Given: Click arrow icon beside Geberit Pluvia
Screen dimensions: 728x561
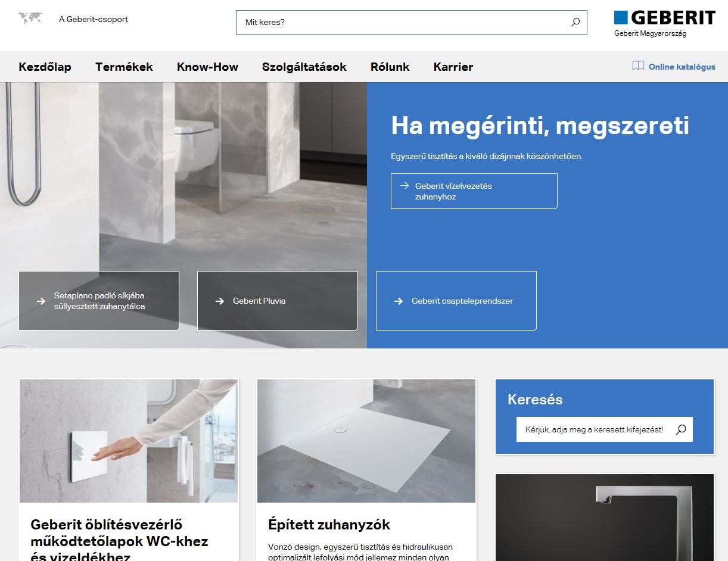Looking at the screenshot, I should click(x=220, y=301).
